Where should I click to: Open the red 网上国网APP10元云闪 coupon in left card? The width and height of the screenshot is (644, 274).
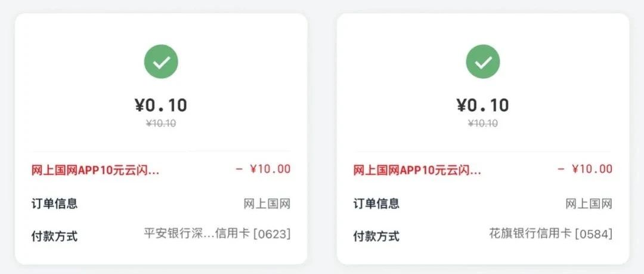(x=95, y=170)
